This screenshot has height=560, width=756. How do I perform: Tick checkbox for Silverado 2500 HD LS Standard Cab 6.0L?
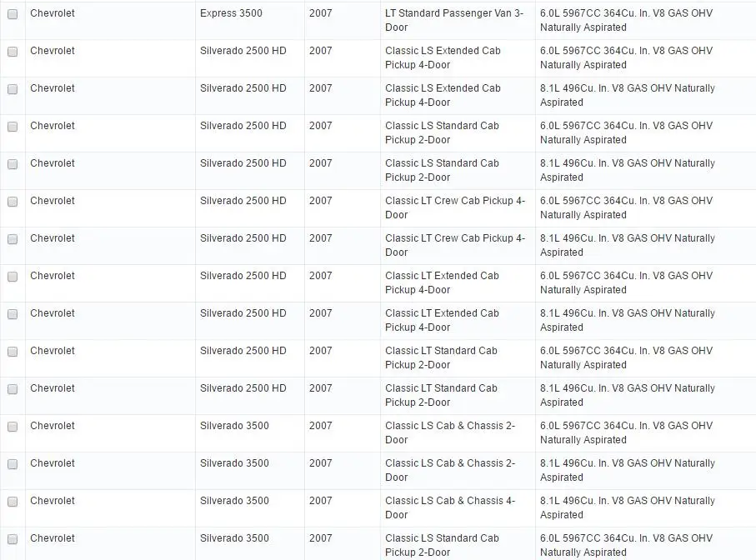pyautogui.click(x=13, y=127)
